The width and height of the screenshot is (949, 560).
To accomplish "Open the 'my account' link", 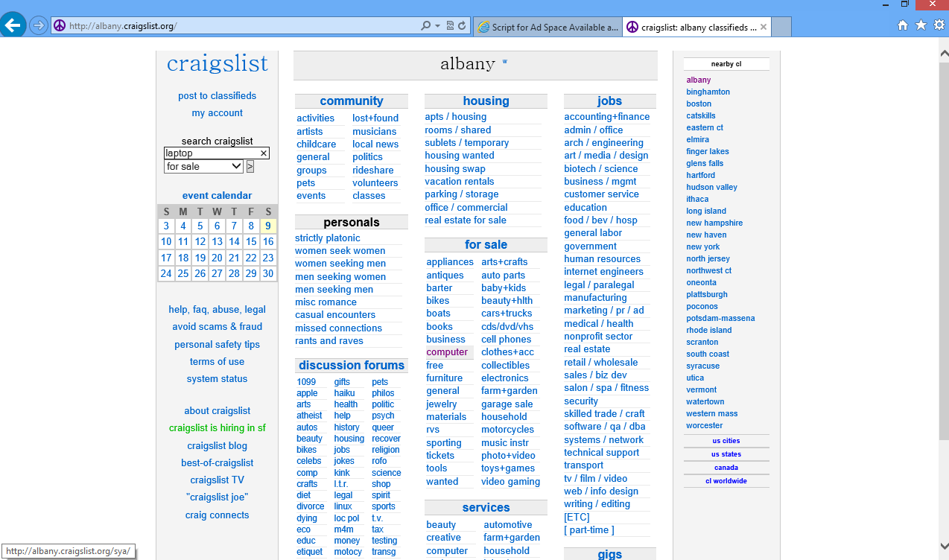I will coord(217,113).
